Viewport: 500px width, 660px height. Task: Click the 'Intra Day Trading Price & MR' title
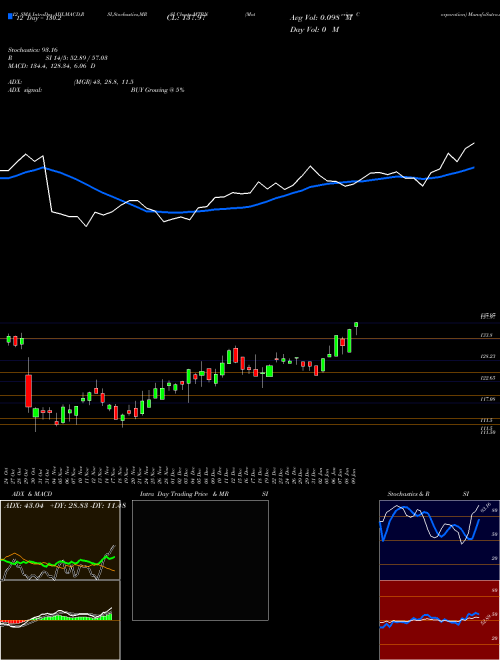(184, 494)
